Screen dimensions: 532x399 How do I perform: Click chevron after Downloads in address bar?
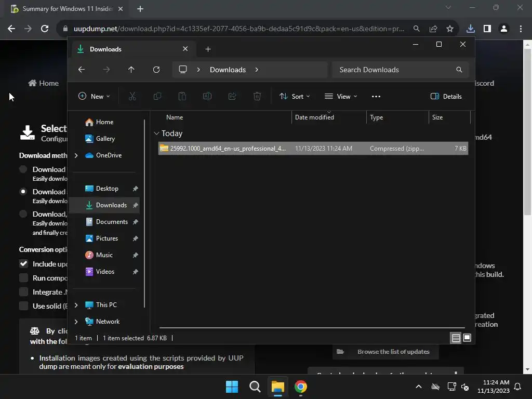point(257,70)
